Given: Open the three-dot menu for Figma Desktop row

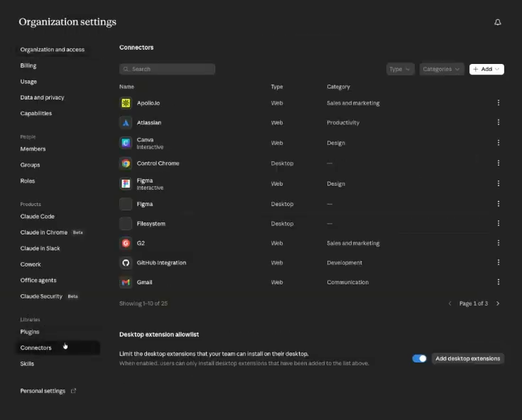Looking at the screenshot, I should [499, 203].
